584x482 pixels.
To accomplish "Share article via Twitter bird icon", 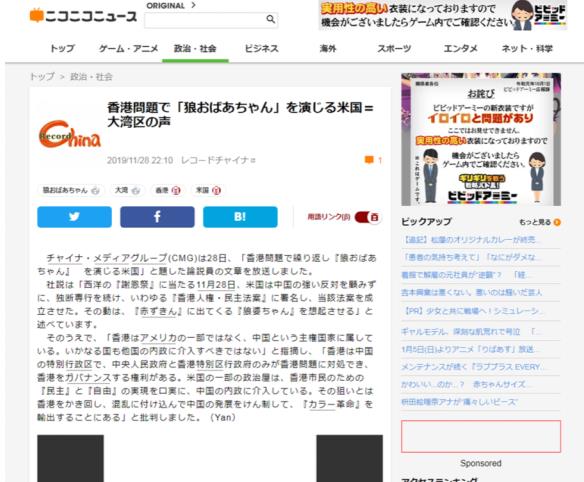I will pos(74,217).
